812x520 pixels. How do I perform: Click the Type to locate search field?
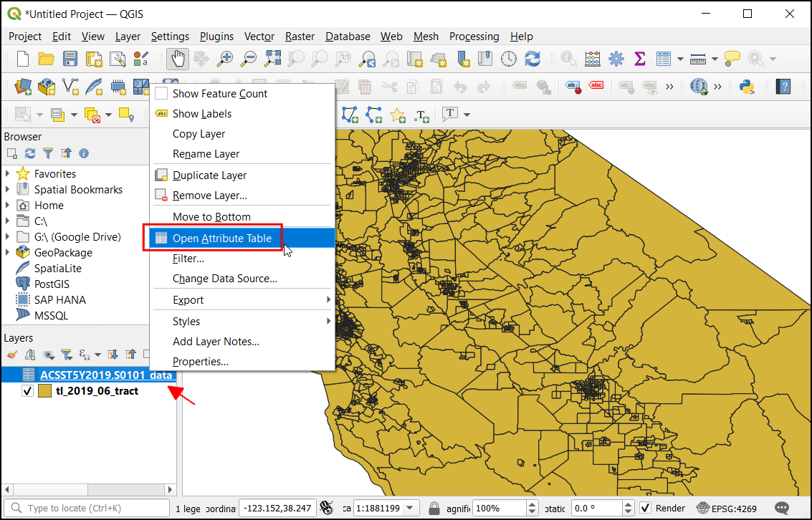86,509
